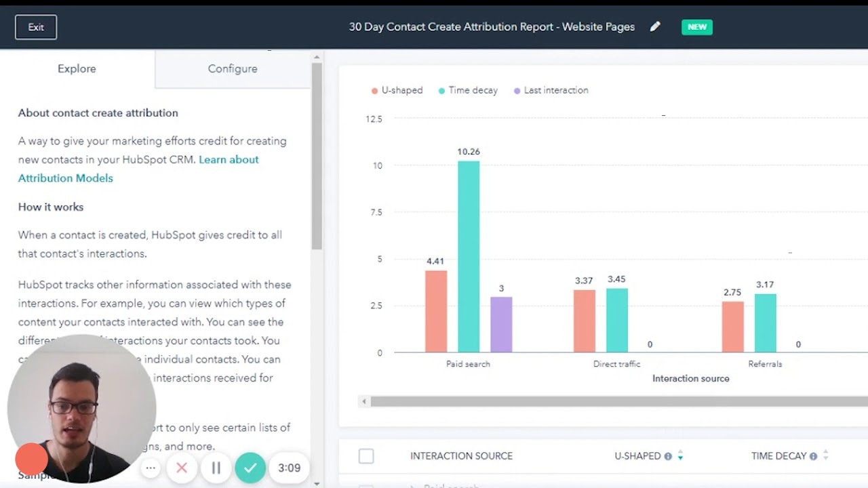
Task: Click Paid search axis label
Action: coord(468,364)
